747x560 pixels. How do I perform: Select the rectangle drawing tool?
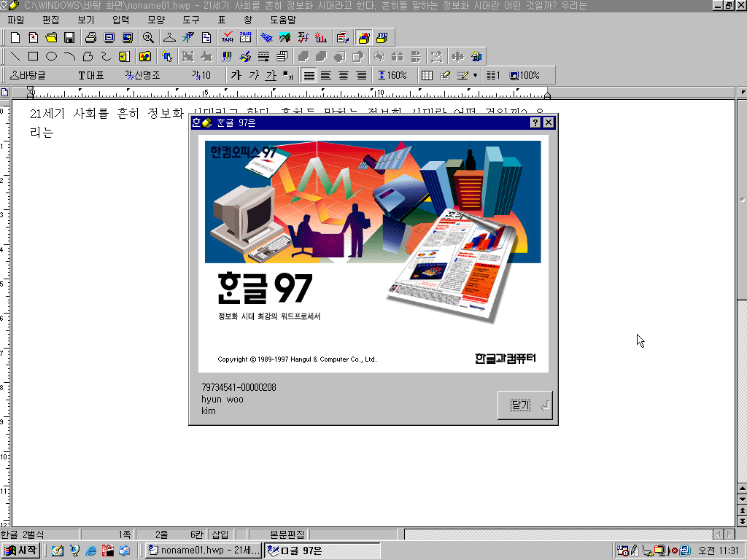(34, 57)
